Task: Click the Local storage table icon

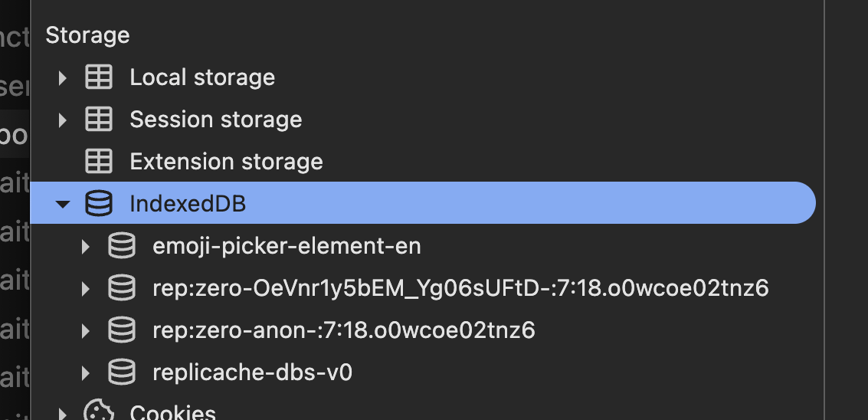Action: point(98,77)
